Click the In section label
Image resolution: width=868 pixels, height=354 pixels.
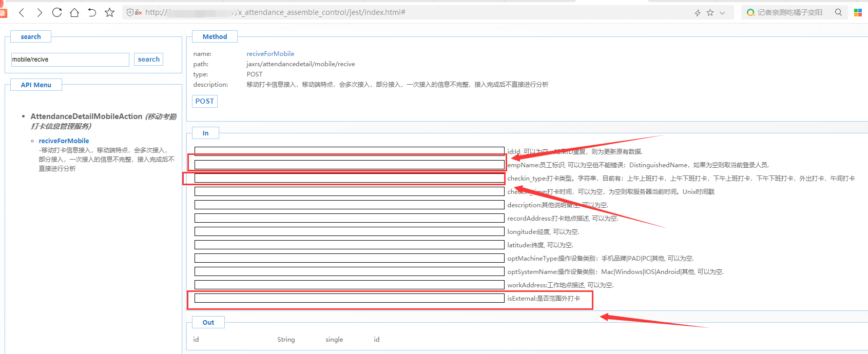coord(205,133)
